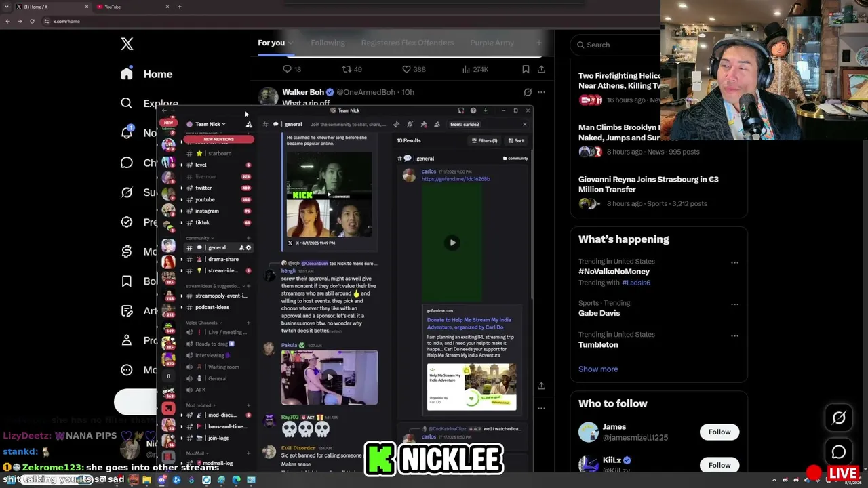Image resolution: width=868 pixels, height=488 pixels.
Task: Play the video in carlos's search result
Action: click(x=452, y=243)
